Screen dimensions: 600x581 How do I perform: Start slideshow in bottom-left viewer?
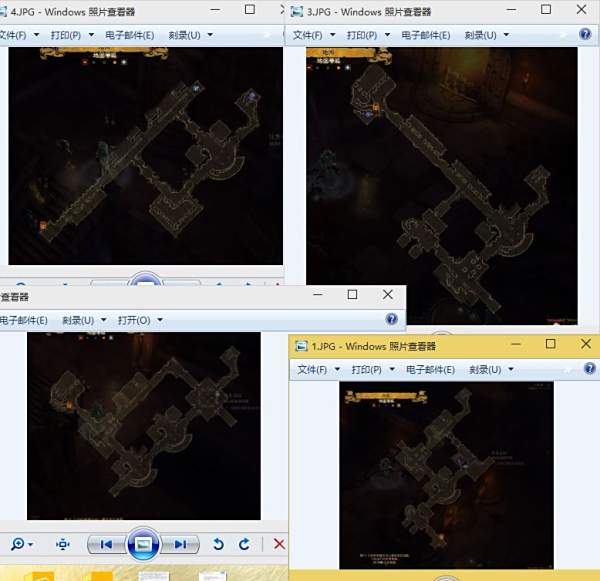143,544
